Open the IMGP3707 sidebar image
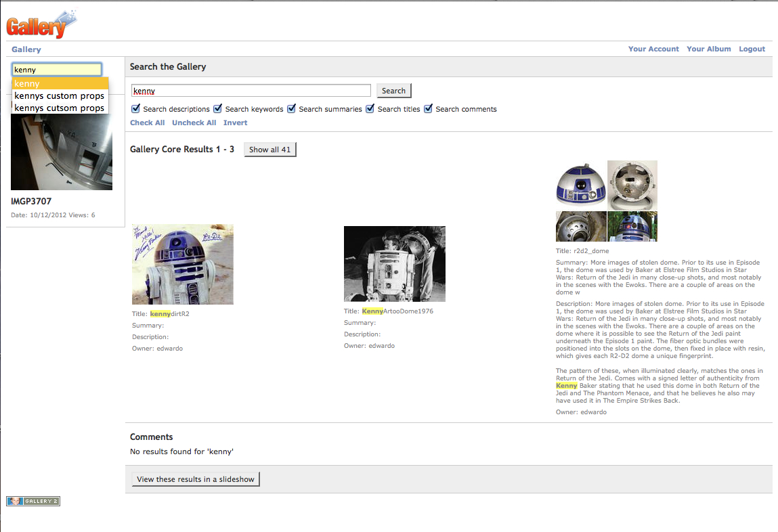 click(62, 152)
